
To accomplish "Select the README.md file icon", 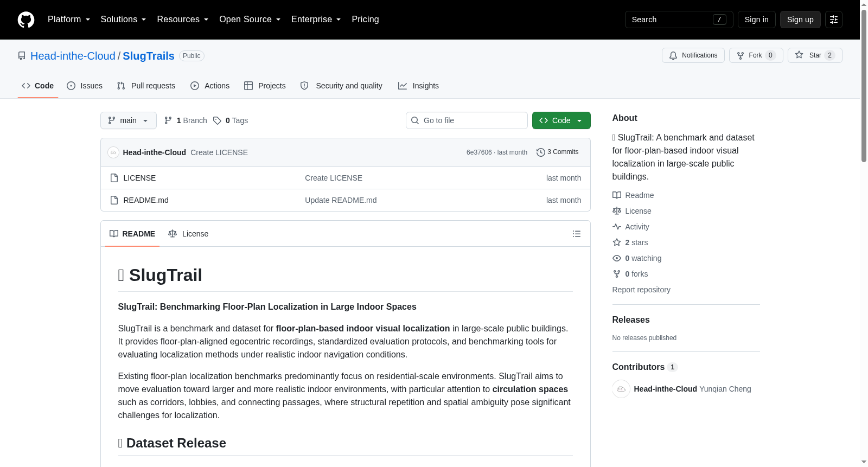I will point(114,200).
